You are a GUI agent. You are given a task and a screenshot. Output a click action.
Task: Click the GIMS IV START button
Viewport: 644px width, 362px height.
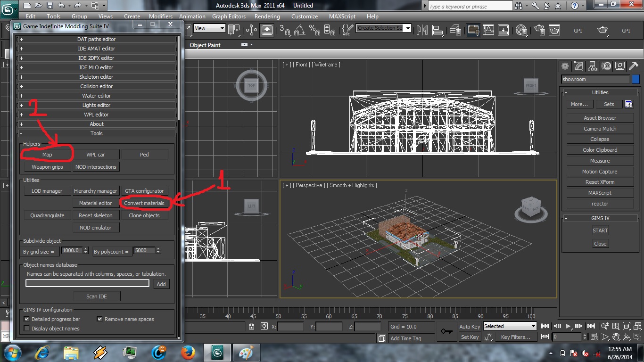pos(600,230)
